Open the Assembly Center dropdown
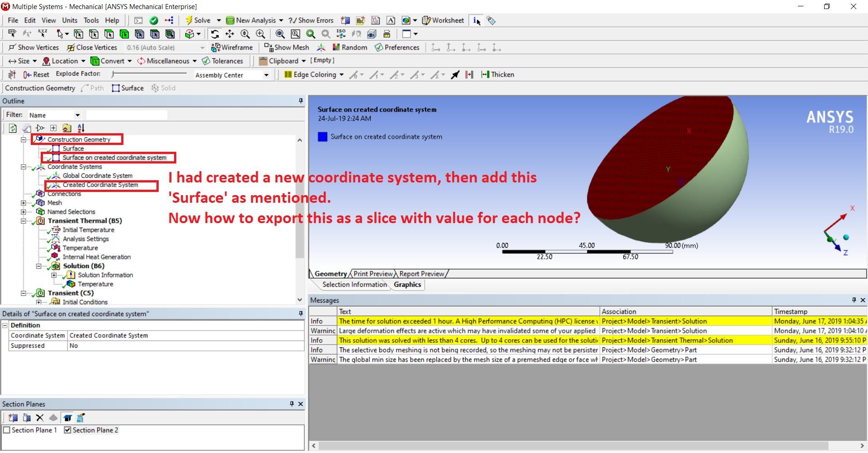Viewport: 868px width, 453px height. click(x=266, y=75)
